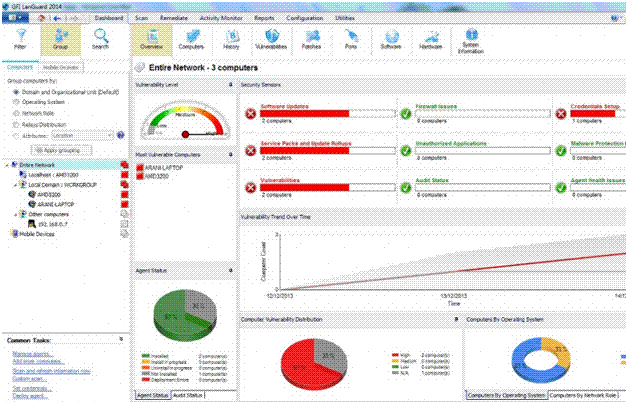628x404 pixels.
Task: Pin the Most Vulnerable Computers panel
Action: [231, 155]
